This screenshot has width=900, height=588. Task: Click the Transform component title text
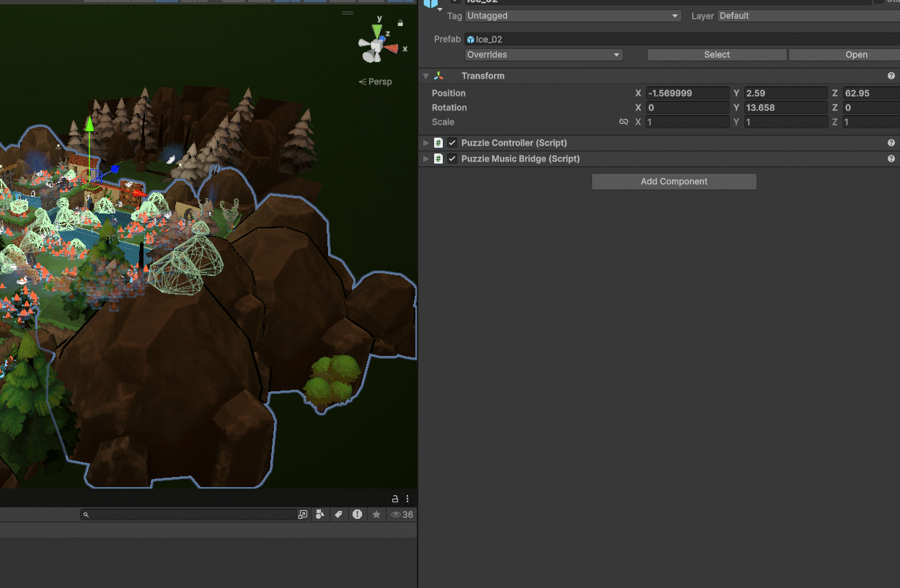(x=483, y=76)
